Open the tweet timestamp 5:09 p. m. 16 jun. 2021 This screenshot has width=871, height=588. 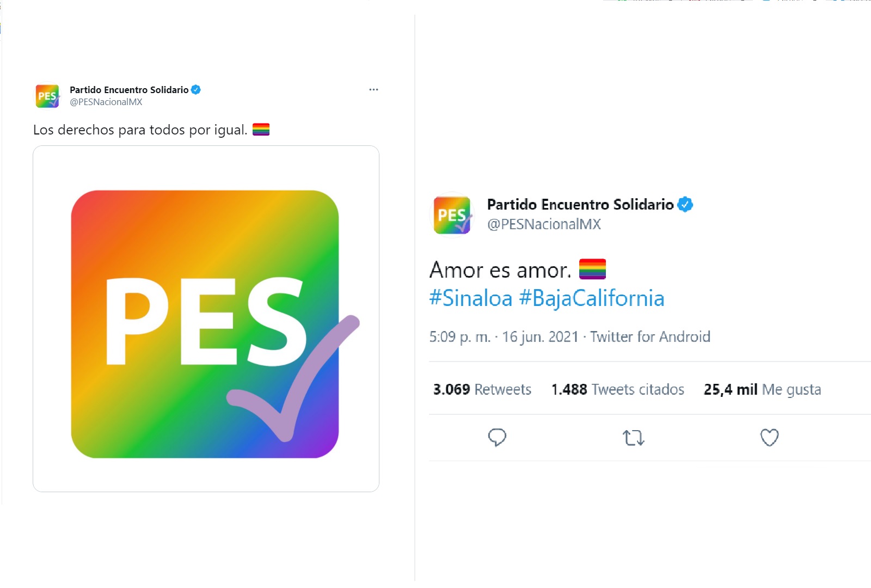(504, 337)
